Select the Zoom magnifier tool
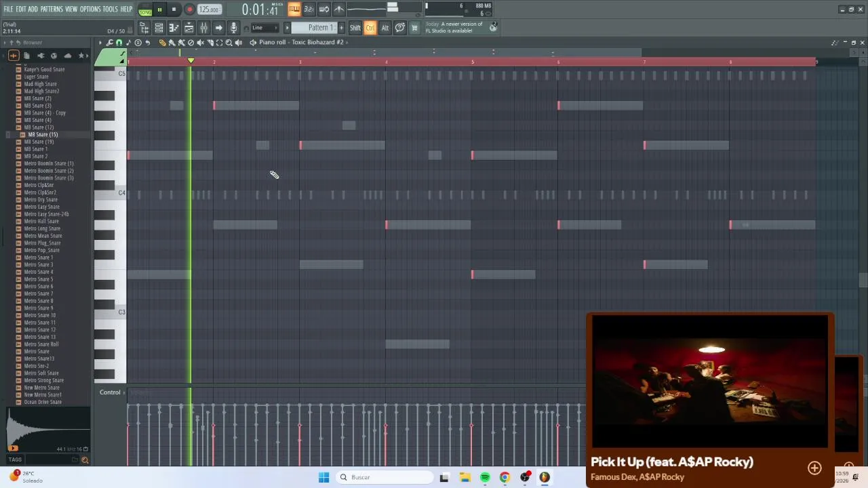 pyautogui.click(x=229, y=42)
